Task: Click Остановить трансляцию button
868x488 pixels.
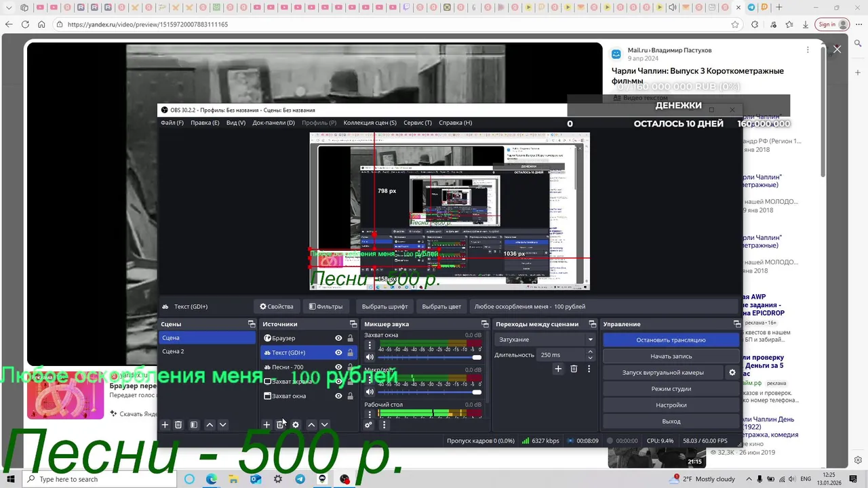Action: pyautogui.click(x=671, y=340)
